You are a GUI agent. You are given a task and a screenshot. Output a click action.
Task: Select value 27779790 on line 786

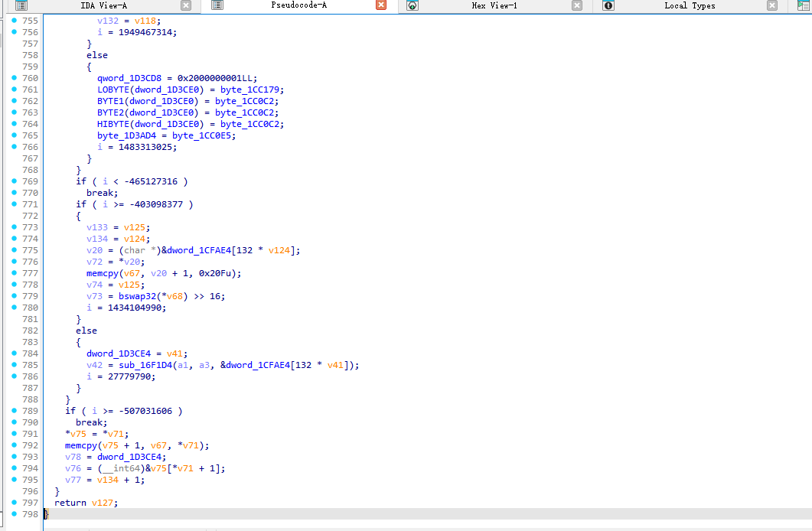[x=129, y=376]
